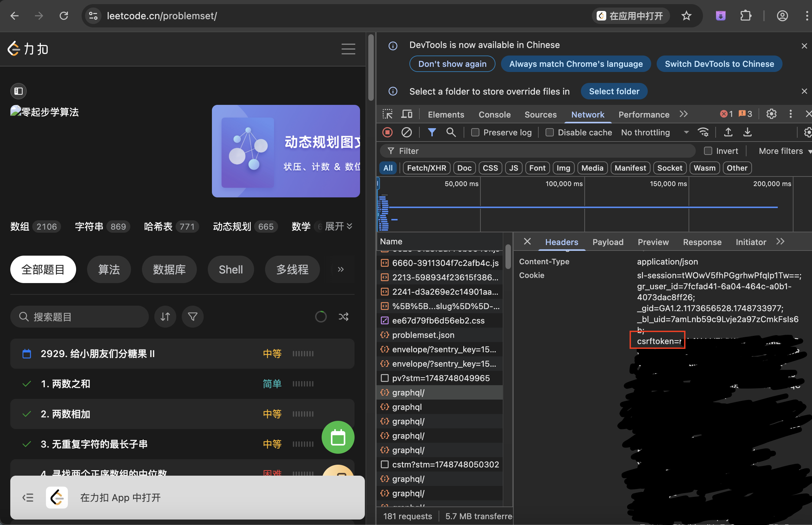Open problem 1. 两数之和
The image size is (812, 525).
click(66, 383)
